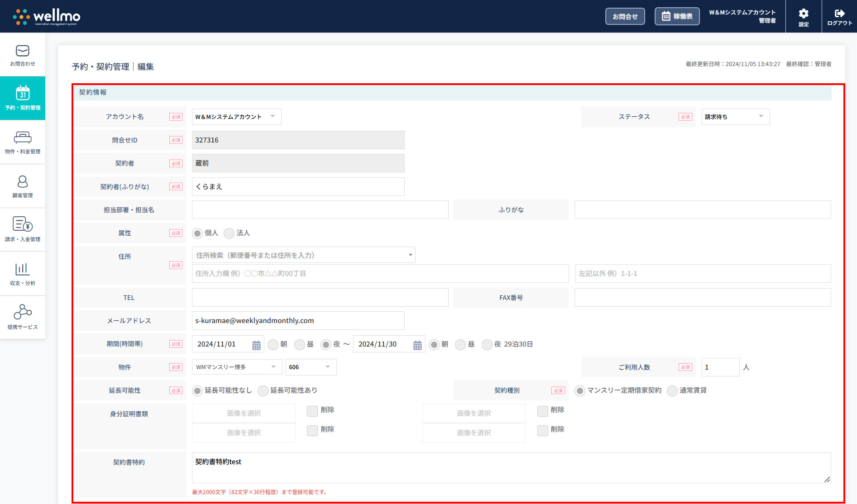This screenshot has width=857, height=504.
Task: Open calendar picker for end date 2024/11/30
Action: point(417,345)
